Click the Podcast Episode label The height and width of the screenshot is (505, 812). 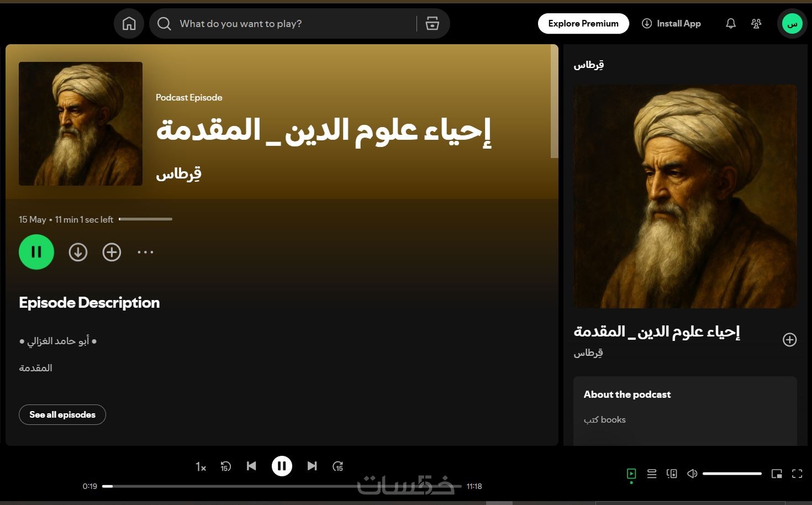coord(189,97)
